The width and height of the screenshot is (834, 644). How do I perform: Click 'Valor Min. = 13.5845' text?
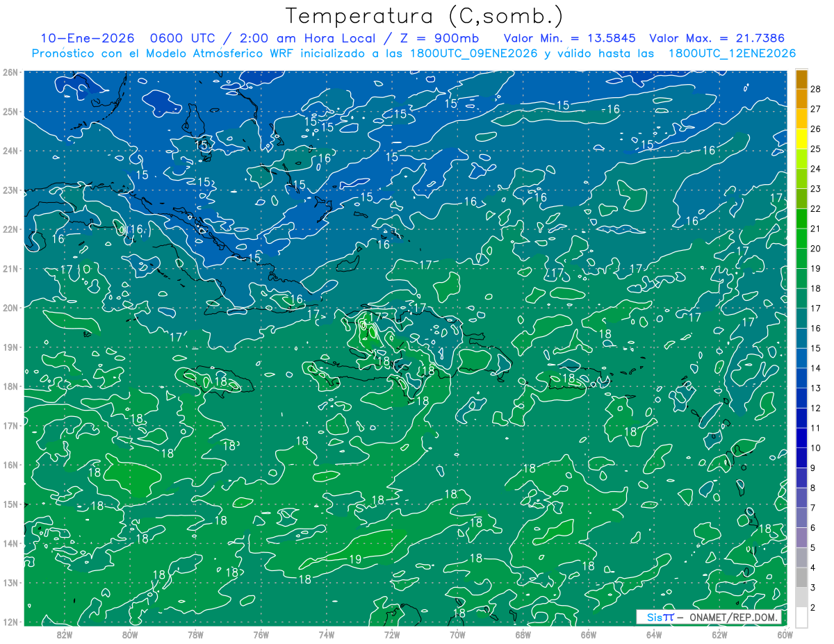570,38
